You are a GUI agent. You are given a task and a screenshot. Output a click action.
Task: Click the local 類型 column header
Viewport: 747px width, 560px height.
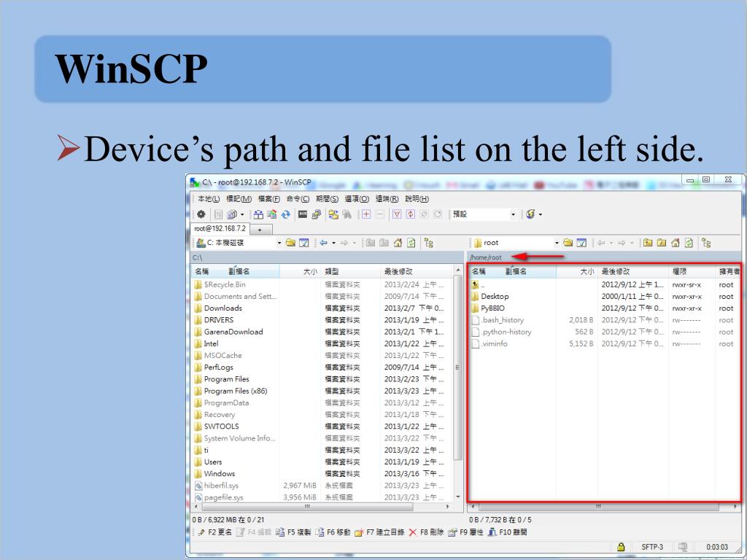pos(351,271)
